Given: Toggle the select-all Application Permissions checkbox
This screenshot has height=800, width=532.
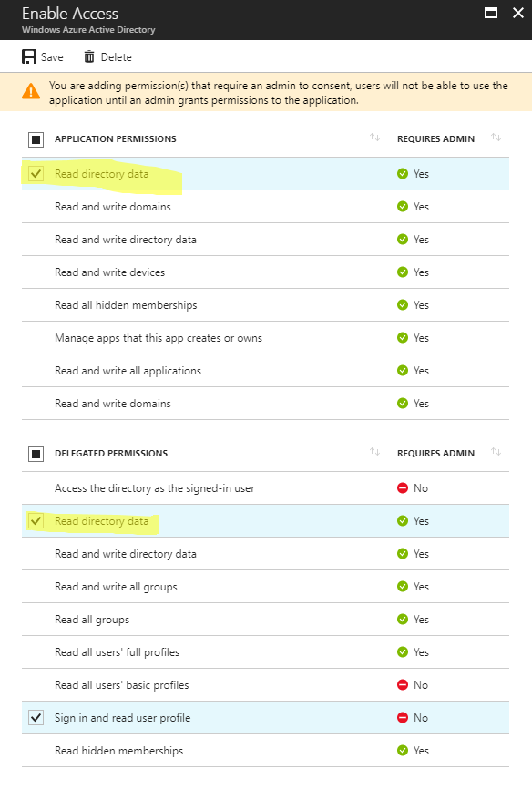Looking at the screenshot, I should point(36,139).
